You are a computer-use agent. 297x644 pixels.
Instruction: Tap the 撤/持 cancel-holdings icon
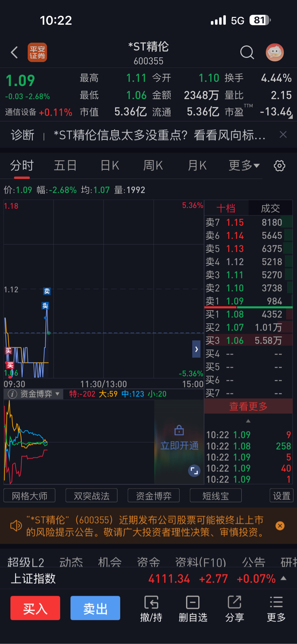[x=151, y=609]
